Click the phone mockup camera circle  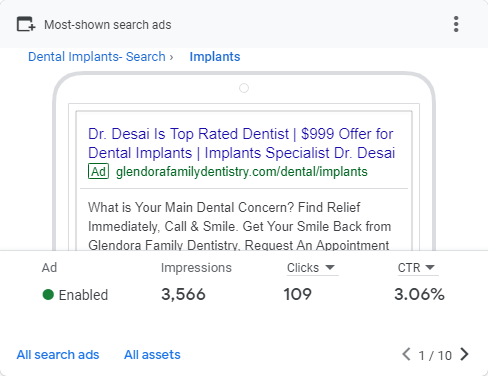click(x=244, y=88)
